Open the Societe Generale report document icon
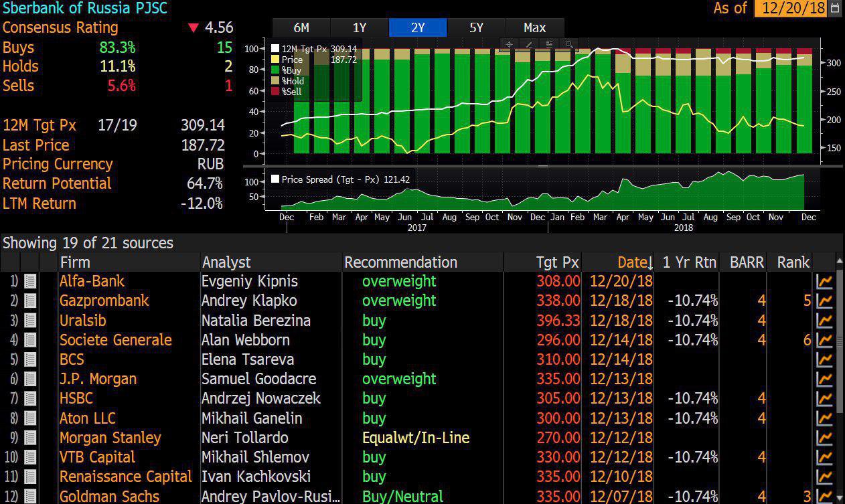Viewport: 845px width, 504px height. click(x=30, y=340)
